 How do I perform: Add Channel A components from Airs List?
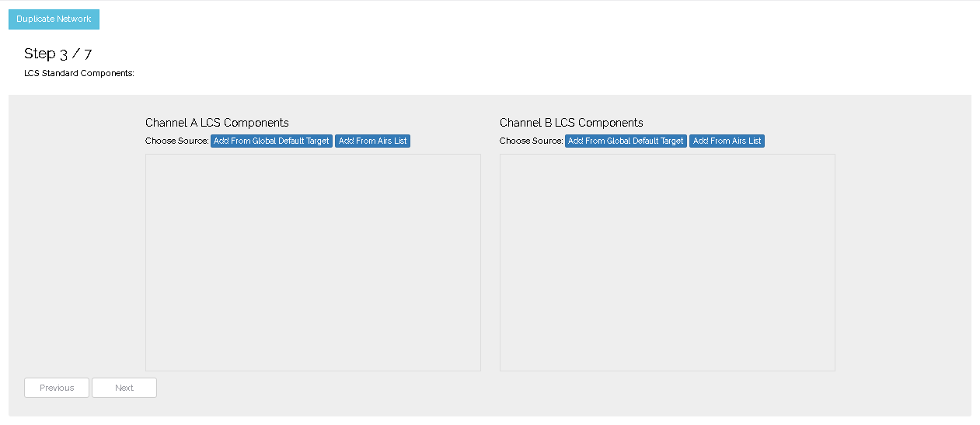pyautogui.click(x=372, y=141)
